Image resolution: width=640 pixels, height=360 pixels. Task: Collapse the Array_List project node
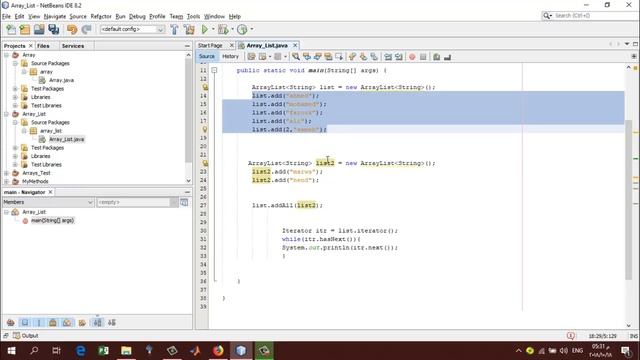(7, 114)
